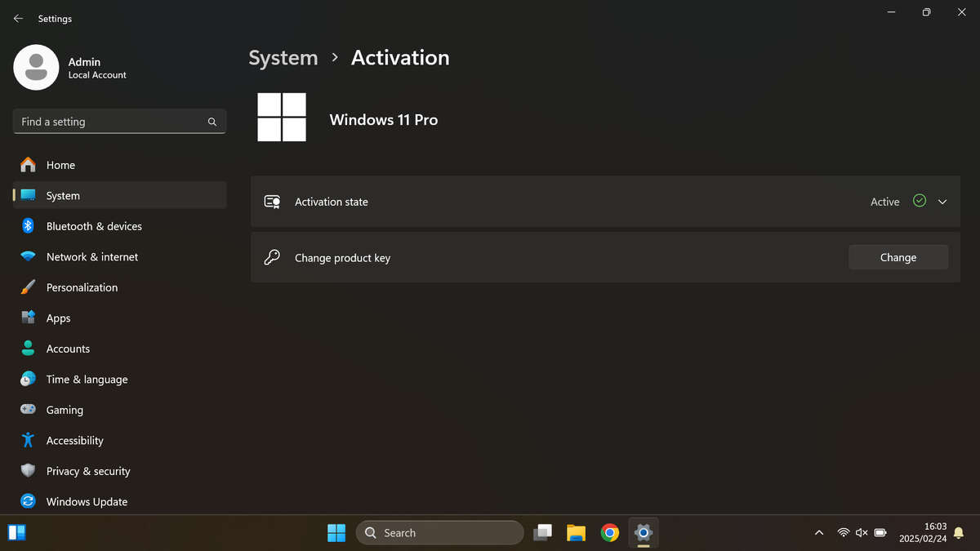Screen dimensions: 980x551
Task: Open Network & internet settings icon
Action: (28, 257)
